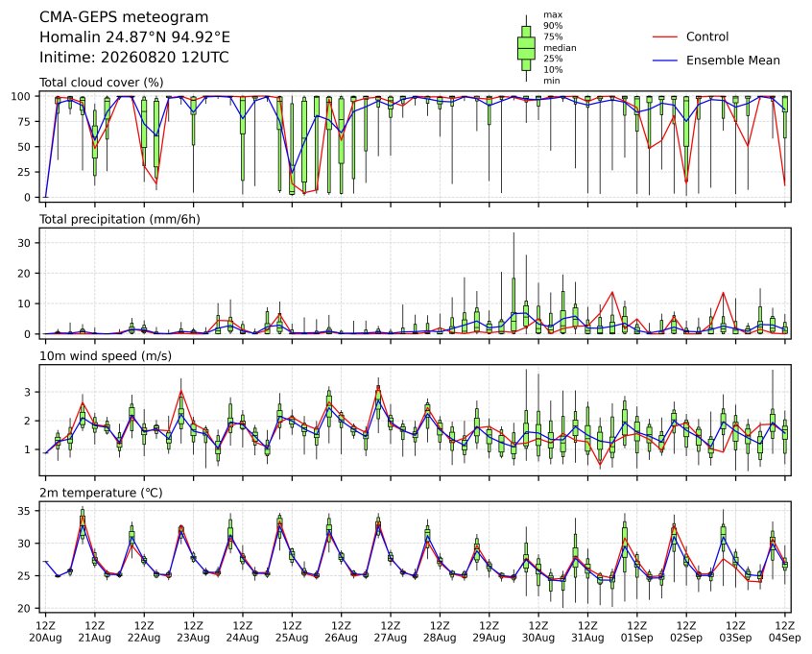Click the '30' tick on precipitation axis
Screen dimensions: 812x654
(24, 243)
